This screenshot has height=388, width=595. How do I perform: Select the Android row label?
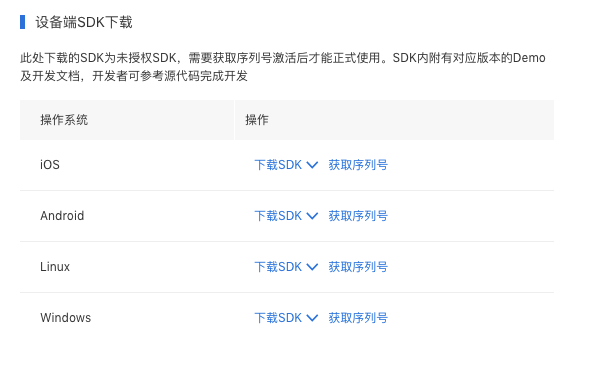click(x=62, y=216)
